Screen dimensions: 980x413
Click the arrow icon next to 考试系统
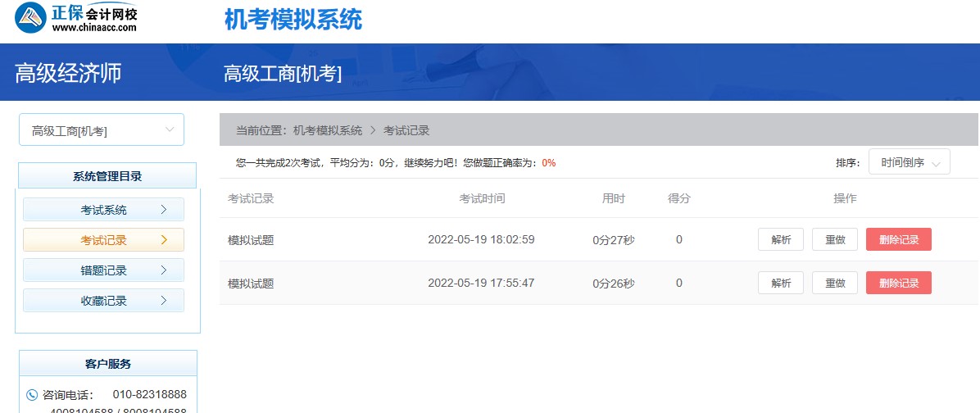[164, 210]
